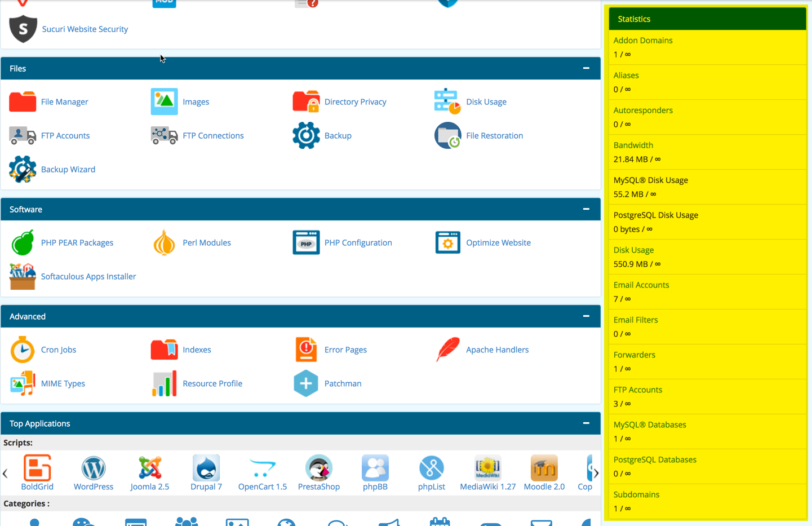Click the Sucuri Website Security shield icon
Screen dimensions: 812x526
coord(23,29)
